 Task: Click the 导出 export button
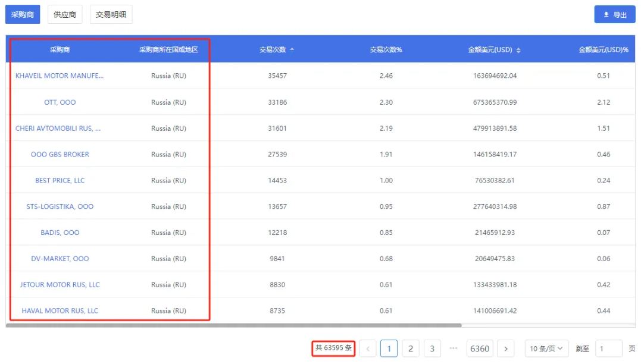614,15
